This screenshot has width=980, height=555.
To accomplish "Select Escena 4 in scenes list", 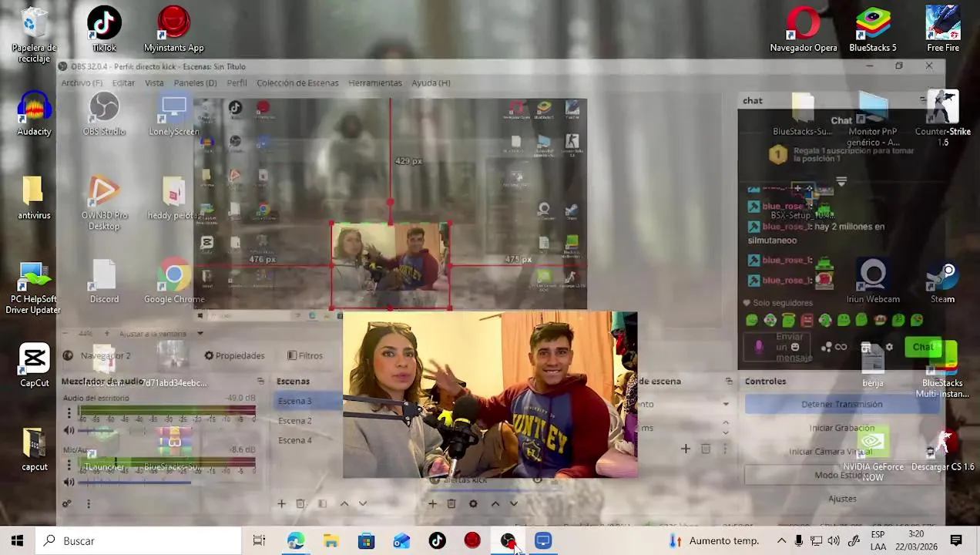I will click(x=308, y=440).
